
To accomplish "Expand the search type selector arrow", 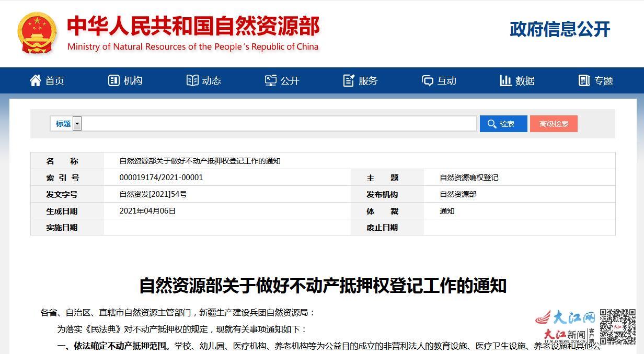I will [77, 123].
